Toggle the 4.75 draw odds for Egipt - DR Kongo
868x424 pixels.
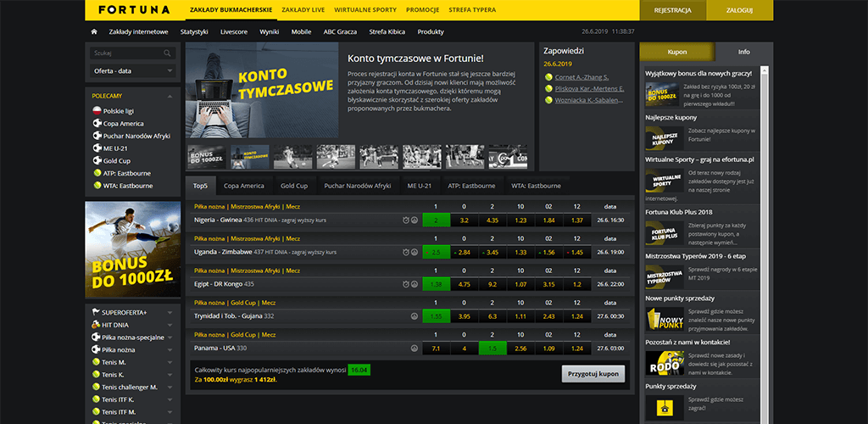pos(464,284)
